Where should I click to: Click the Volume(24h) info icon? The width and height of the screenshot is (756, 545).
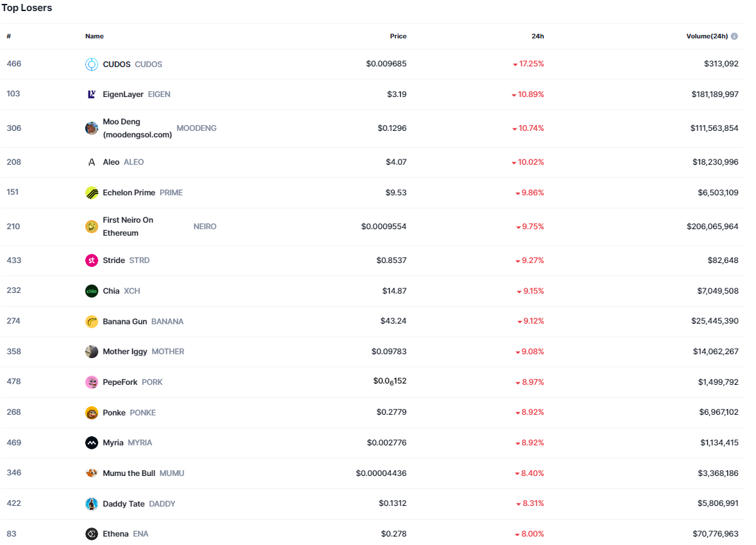coord(735,36)
